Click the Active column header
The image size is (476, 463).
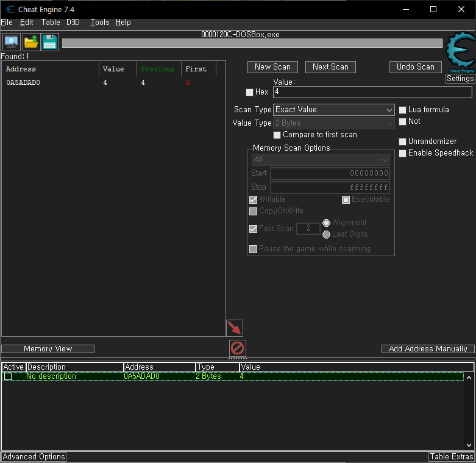click(x=13, y=367)
